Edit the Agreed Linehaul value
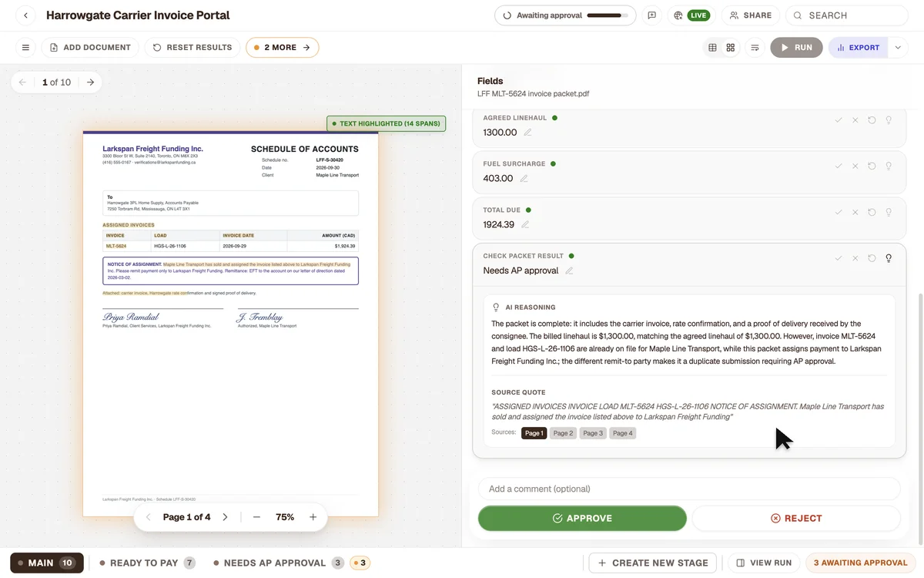 [x=527, y=133]
